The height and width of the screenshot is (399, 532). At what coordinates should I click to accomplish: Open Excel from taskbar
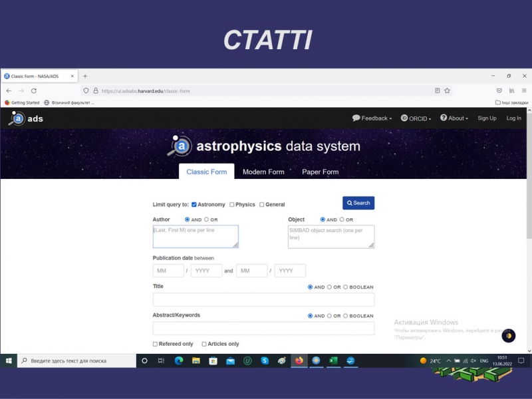(334, 360)
